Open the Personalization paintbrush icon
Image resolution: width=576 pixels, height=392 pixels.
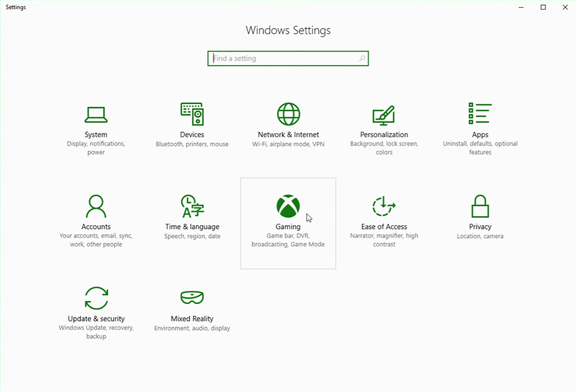click(384, 115)
